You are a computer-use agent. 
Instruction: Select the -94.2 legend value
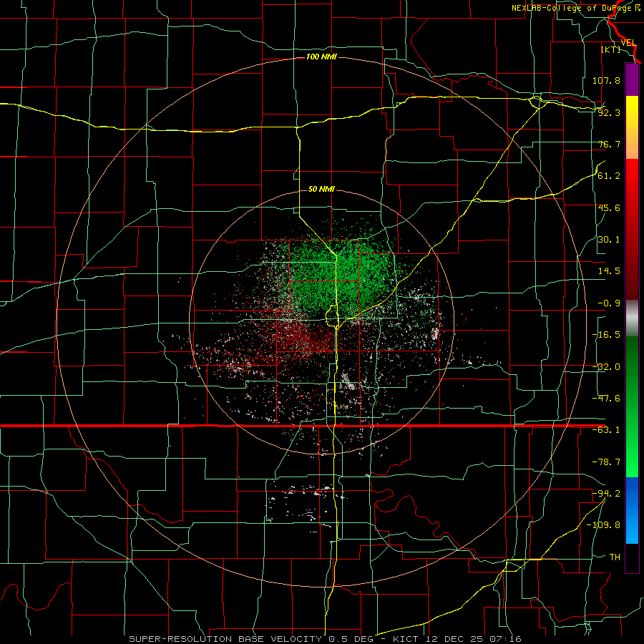tap(606, 493)
